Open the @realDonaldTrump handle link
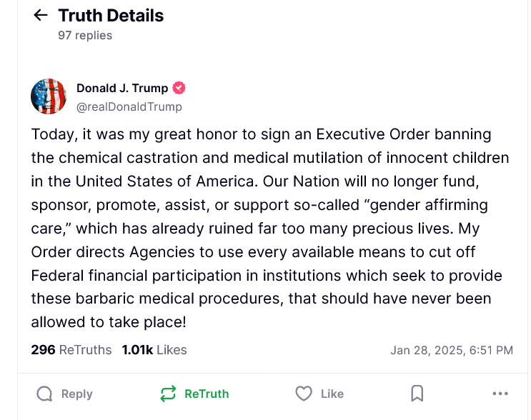This screenshot has width=531, height=420. click(x=129, y=106)
